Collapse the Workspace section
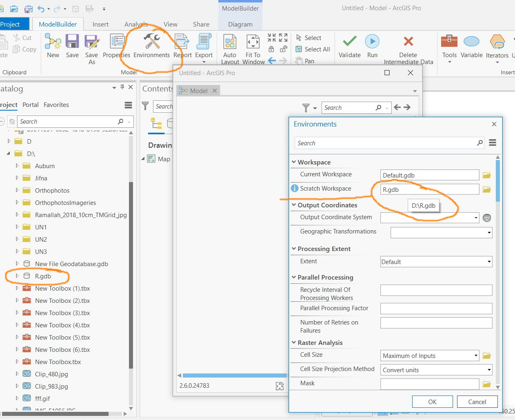515x420 pixels. (294, 162)
